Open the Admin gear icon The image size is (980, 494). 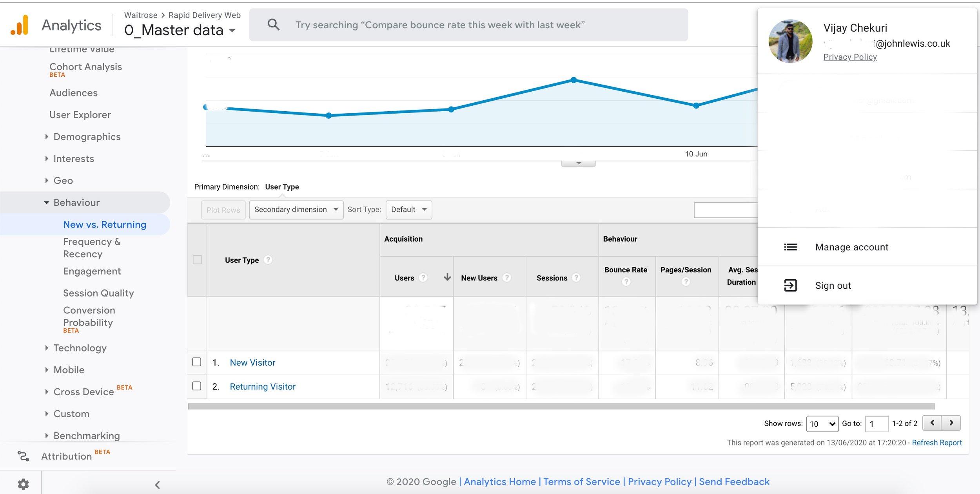(x=23, y=484)
